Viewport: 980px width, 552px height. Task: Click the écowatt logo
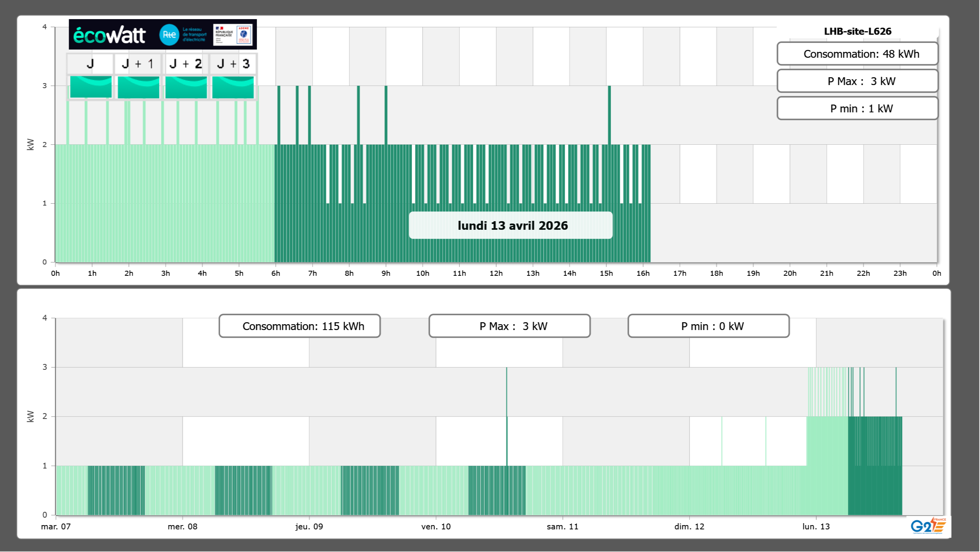pyautogui.click(x=109, y=35)
